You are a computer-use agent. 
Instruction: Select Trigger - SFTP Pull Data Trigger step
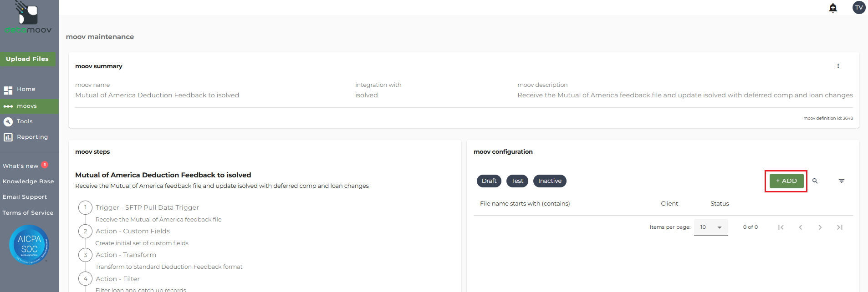click(147, 207)
